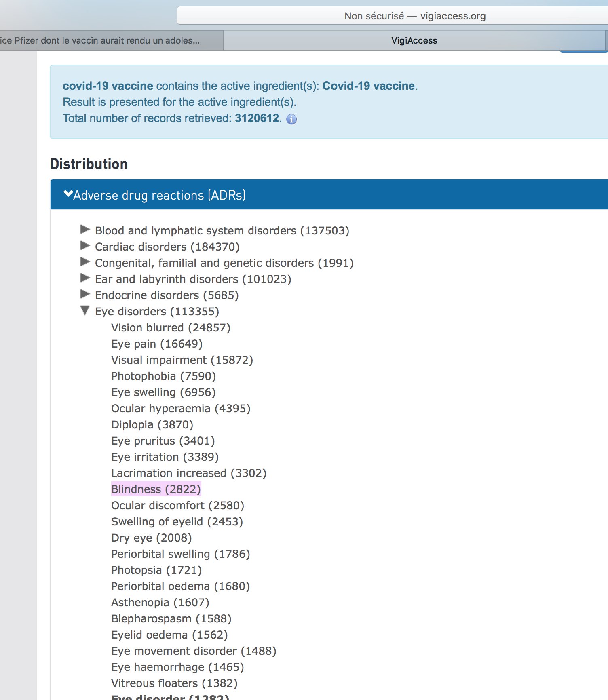This screenshot has width=608, height=700.
Task: Switch to the Pfizer vaccin article tab
Action: [100, 41]
